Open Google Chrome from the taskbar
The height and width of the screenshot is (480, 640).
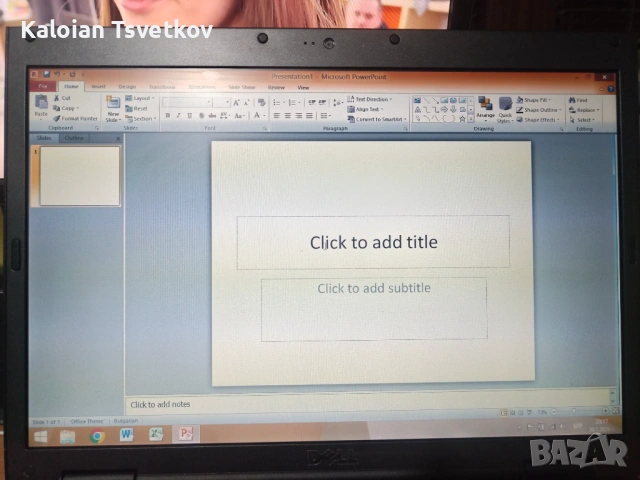(x=98, y=435)
